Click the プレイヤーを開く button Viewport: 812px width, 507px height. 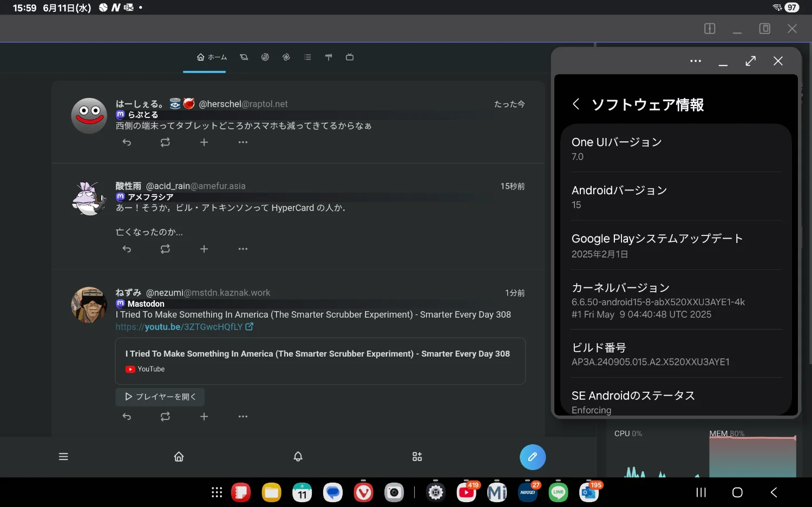coord(160,397)
